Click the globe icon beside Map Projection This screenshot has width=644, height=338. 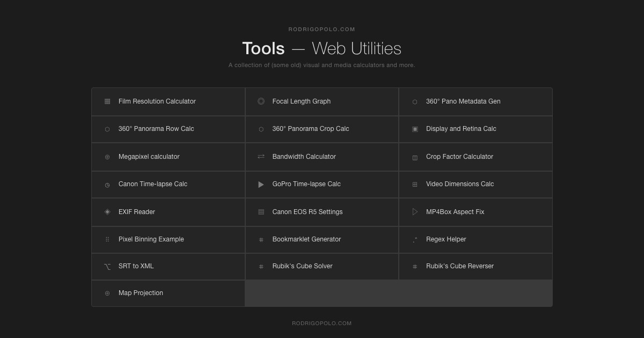(x=107, y=293)
